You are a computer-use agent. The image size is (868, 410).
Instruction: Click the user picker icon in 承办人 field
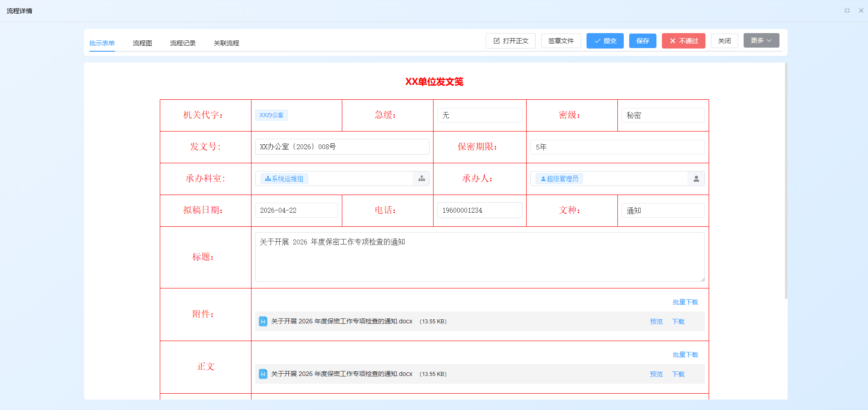[696, 179]
